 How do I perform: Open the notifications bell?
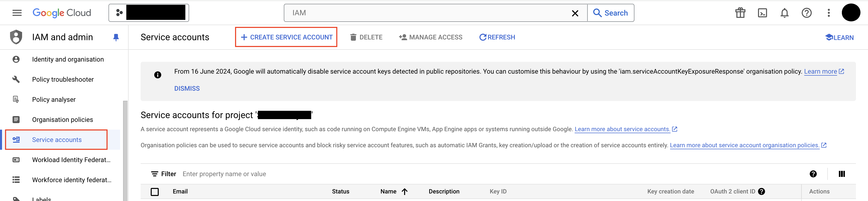pyautogui.click(x=784, y=13)
